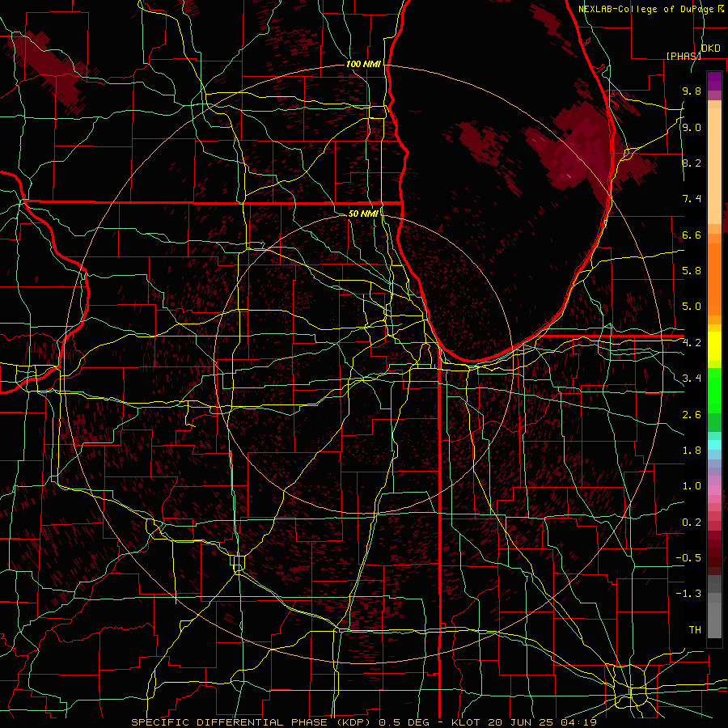Screen dimensions: 728x728
Task: Click the 9.8 value on the scale
Action: [692, 91]
